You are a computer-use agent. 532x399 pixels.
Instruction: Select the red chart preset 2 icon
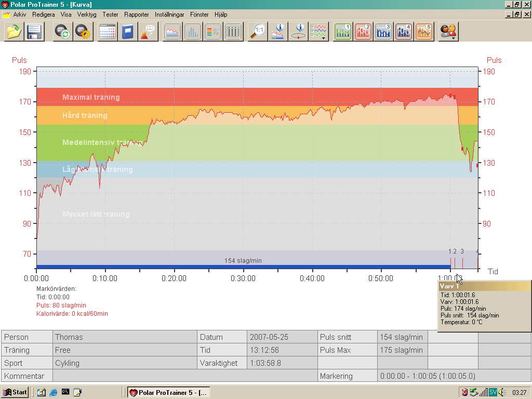pyautogui.click(x=363, y=32)
